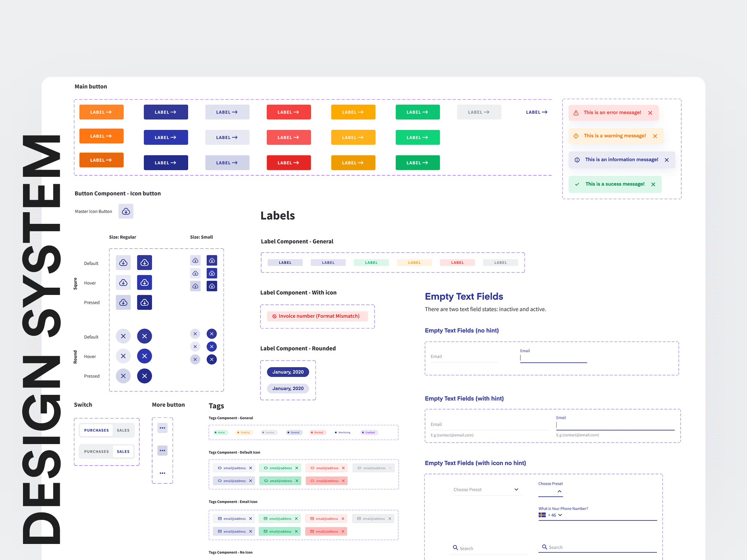Click light regular round X button in Default row
This screenshot has height=560, width=747.
pos(123,336)
